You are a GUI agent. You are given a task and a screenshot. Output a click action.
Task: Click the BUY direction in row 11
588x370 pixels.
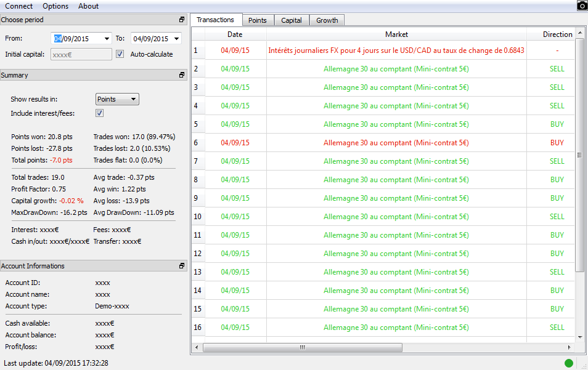click(557, 235)
